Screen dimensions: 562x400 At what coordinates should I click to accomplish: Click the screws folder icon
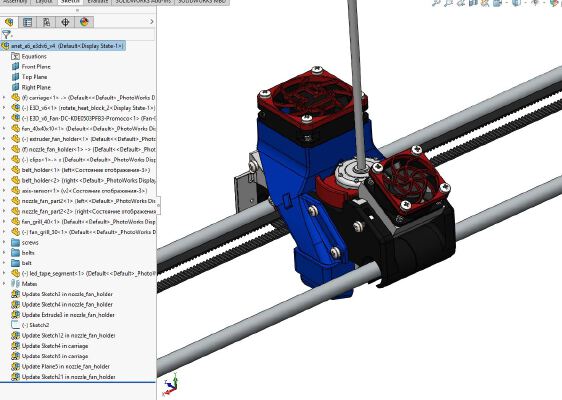(x=15, y=243)
